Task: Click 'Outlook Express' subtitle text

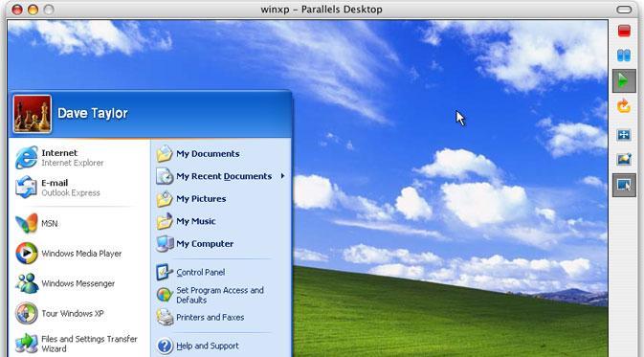Action: (x=70, y=192)
